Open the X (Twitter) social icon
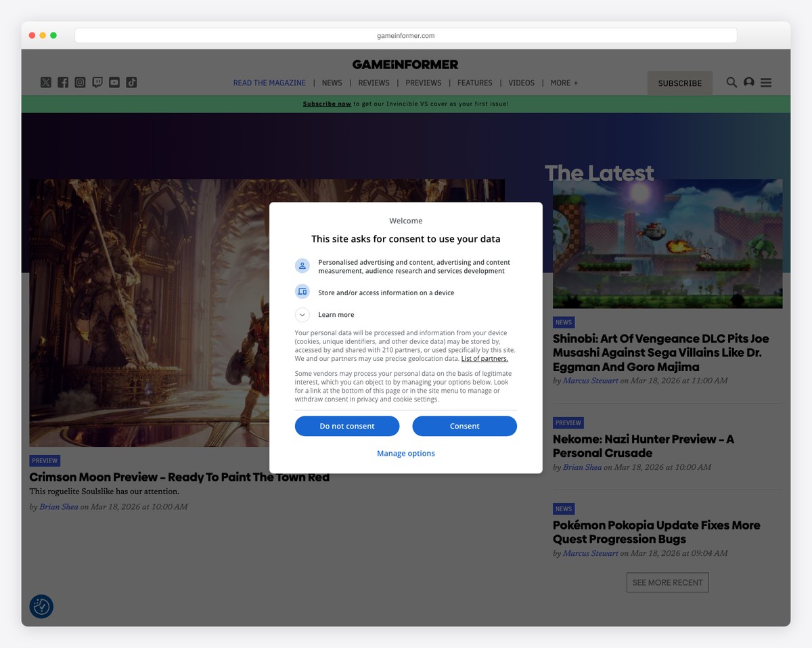 pyautogui.click(x=45, y=83)
